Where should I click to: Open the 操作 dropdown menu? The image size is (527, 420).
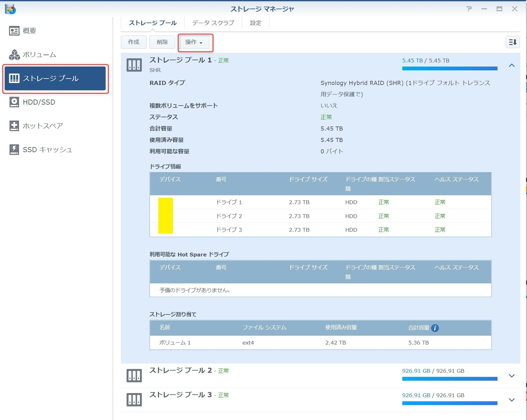194,42
